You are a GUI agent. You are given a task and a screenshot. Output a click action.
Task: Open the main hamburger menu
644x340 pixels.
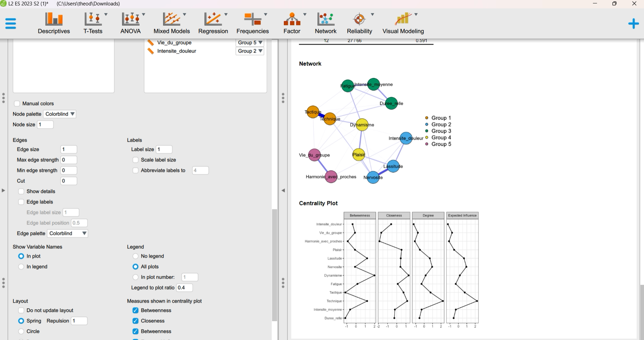coord(11,24)
